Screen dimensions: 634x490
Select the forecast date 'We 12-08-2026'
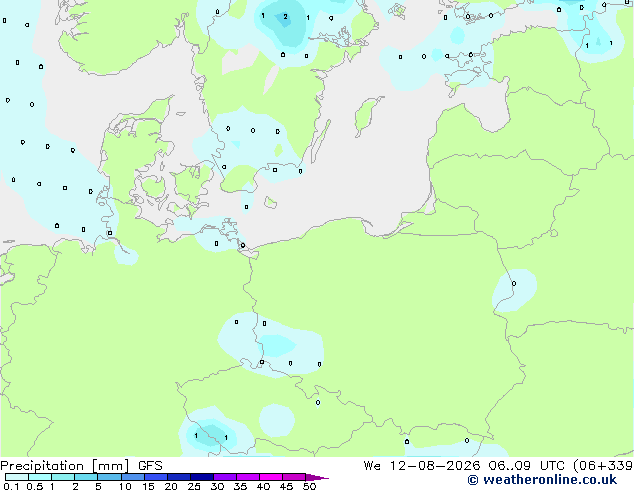tap(422, 466)
